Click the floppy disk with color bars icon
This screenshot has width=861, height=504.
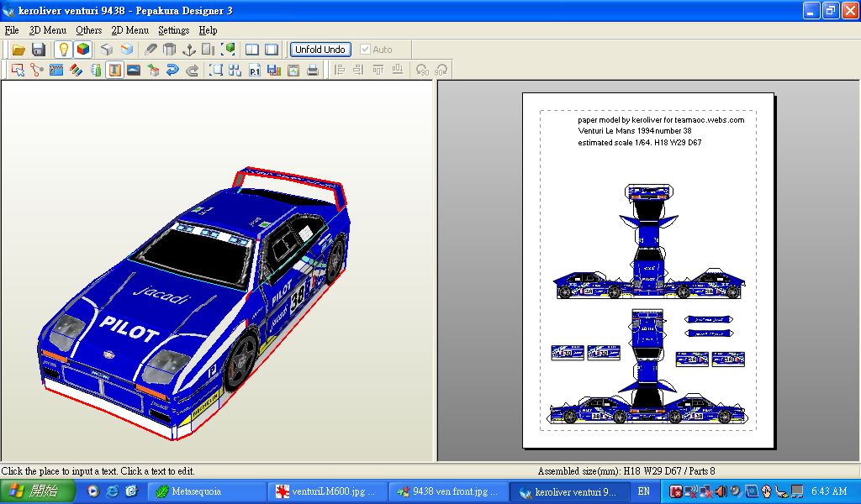pos(274,71)
